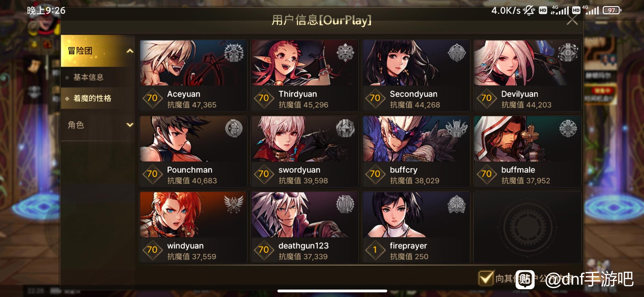Close the 用户信息 window
The image size is (644, 297).
pyautogui.click(x=572, y=20)
